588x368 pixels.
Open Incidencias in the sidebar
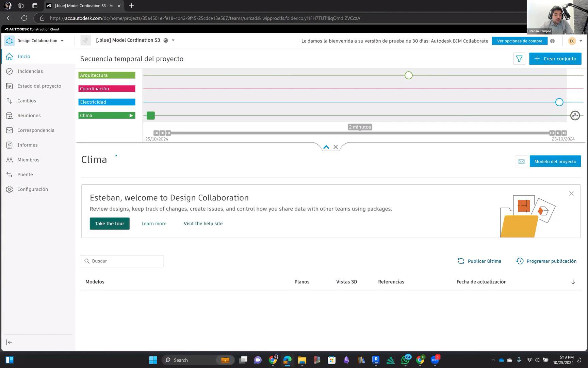[x=30, y=71]
